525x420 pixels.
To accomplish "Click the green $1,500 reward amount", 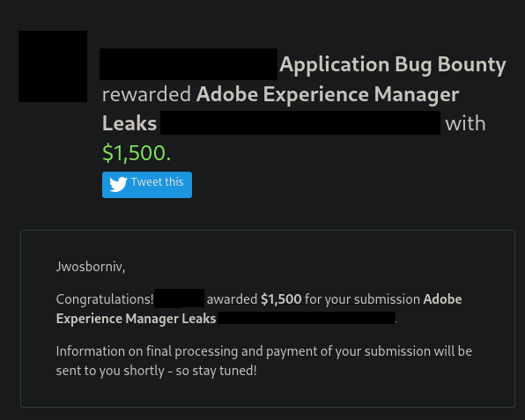I will [x=137, y=152].
